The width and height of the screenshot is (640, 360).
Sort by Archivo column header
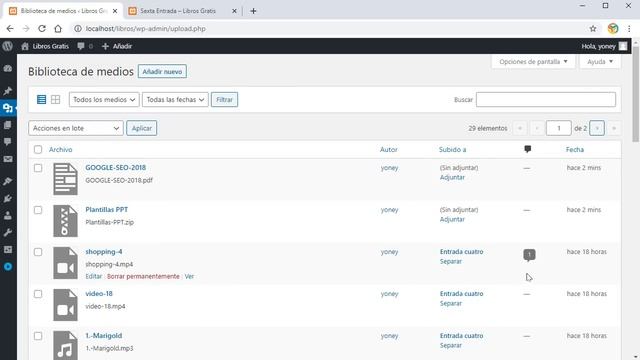coord(61,149)
